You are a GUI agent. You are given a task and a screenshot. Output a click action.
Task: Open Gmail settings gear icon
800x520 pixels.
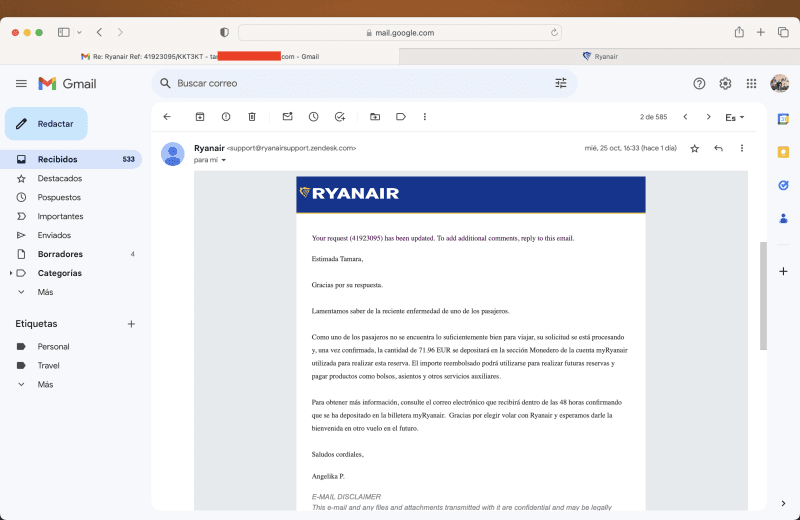point(725,83)
